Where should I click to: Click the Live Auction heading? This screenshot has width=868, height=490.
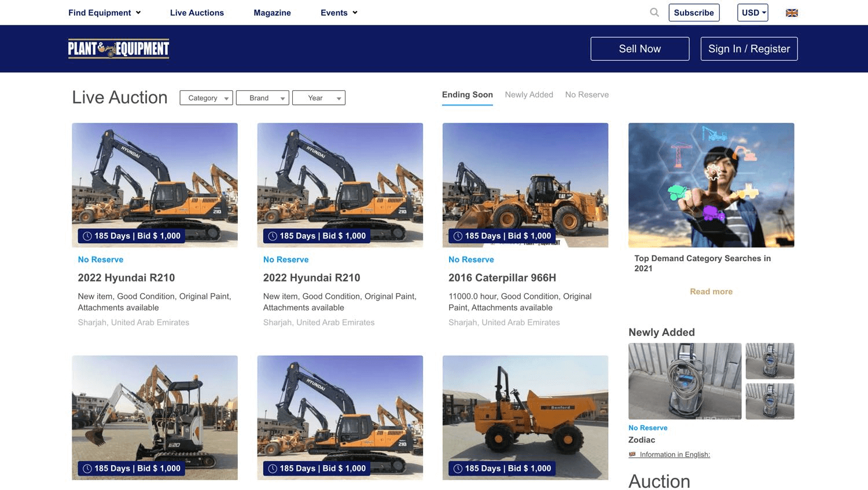(120, 97)
